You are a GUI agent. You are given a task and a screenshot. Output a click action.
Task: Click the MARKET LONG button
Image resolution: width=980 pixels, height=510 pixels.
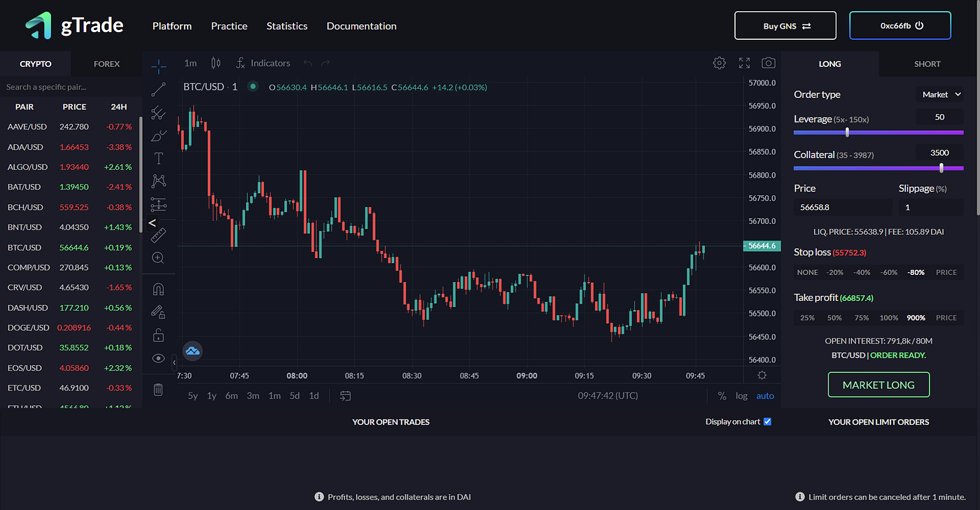(878, 385)
